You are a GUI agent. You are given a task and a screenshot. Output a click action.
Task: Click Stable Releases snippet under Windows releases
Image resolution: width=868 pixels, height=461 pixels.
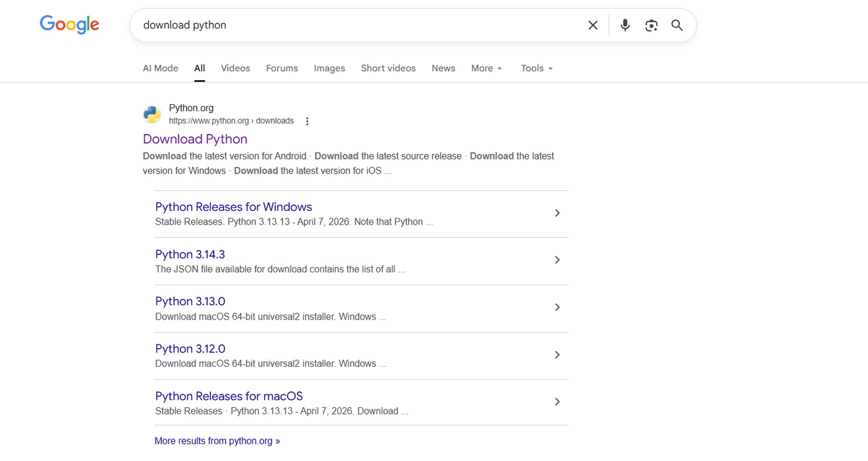pos(294,222)
